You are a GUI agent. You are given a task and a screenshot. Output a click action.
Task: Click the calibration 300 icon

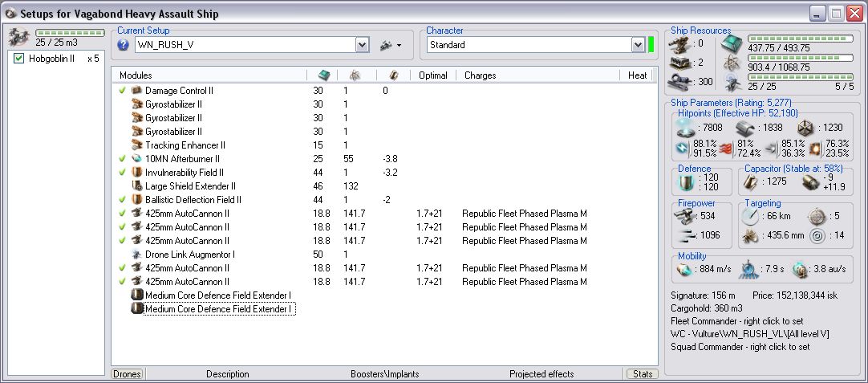point(679,81)
